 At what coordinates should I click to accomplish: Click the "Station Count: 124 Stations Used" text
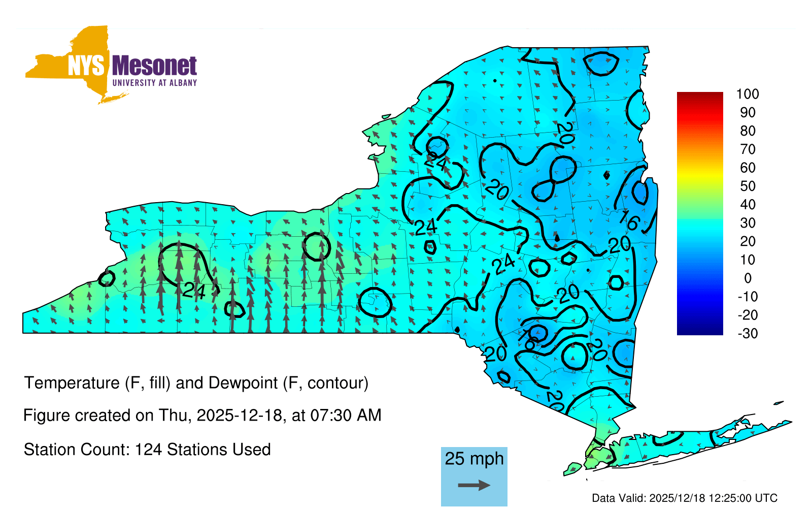click(147, 450)
